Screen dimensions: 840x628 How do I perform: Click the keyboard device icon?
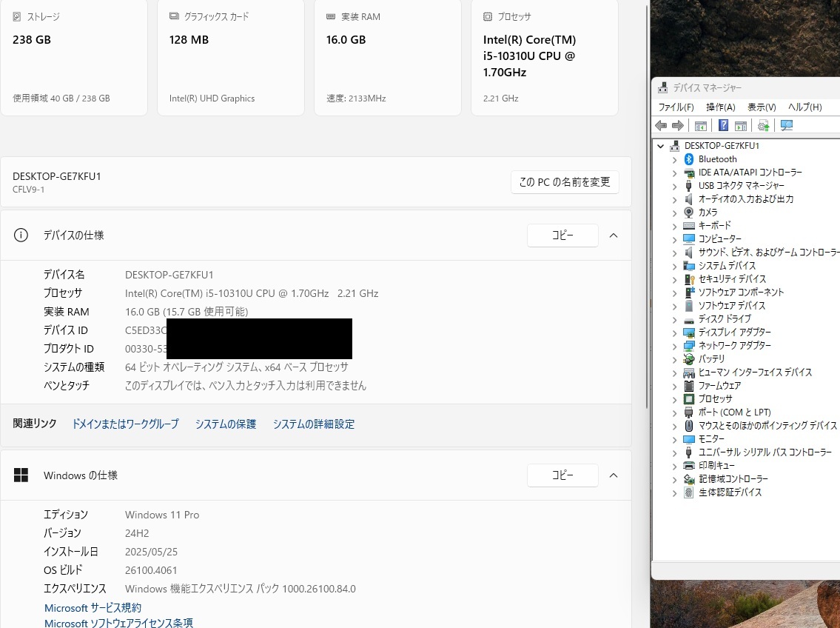pos(689,226)
